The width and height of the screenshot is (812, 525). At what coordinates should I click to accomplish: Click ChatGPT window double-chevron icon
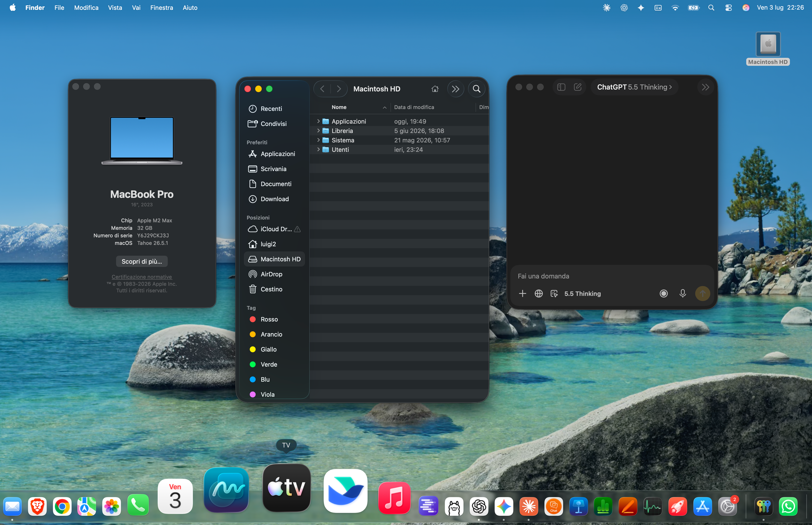pos(705,87)
